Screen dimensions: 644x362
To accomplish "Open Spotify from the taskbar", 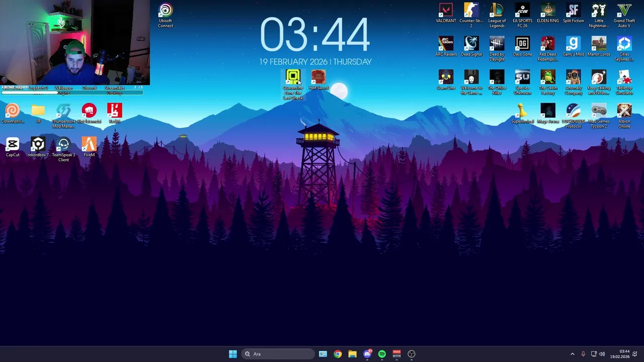I will click(382, 354).
